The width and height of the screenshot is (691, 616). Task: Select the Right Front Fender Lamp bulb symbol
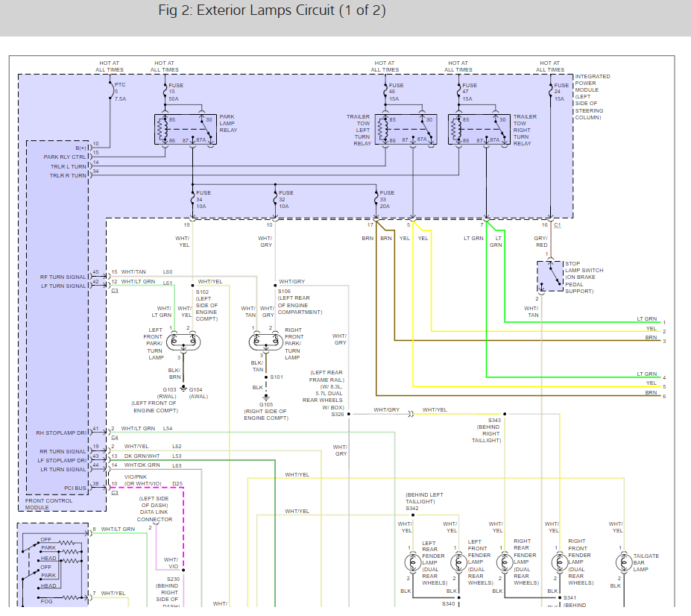560,562
